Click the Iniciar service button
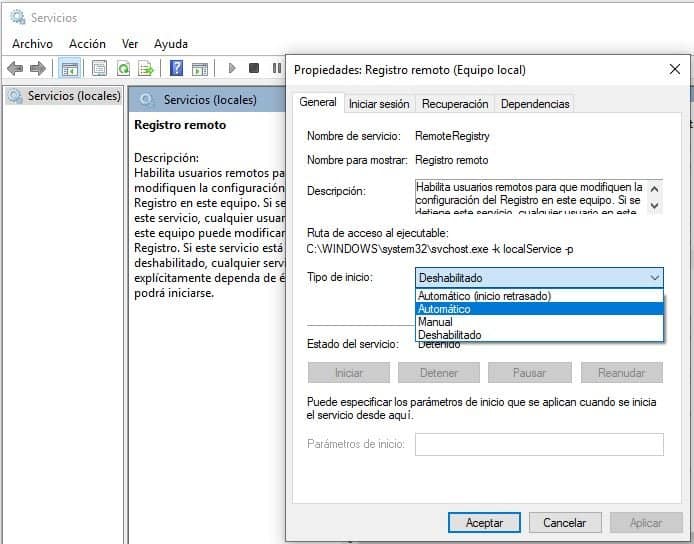Screen dimensions: 694x544 point(349,373)
